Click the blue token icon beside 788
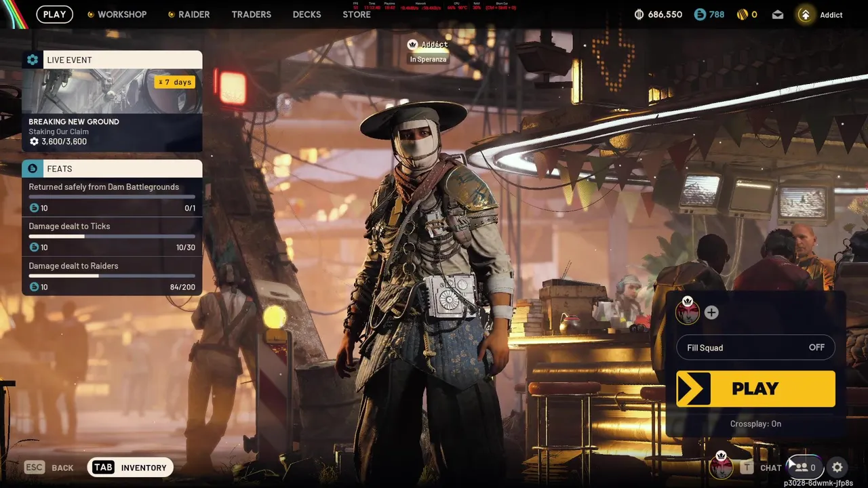 700,14
